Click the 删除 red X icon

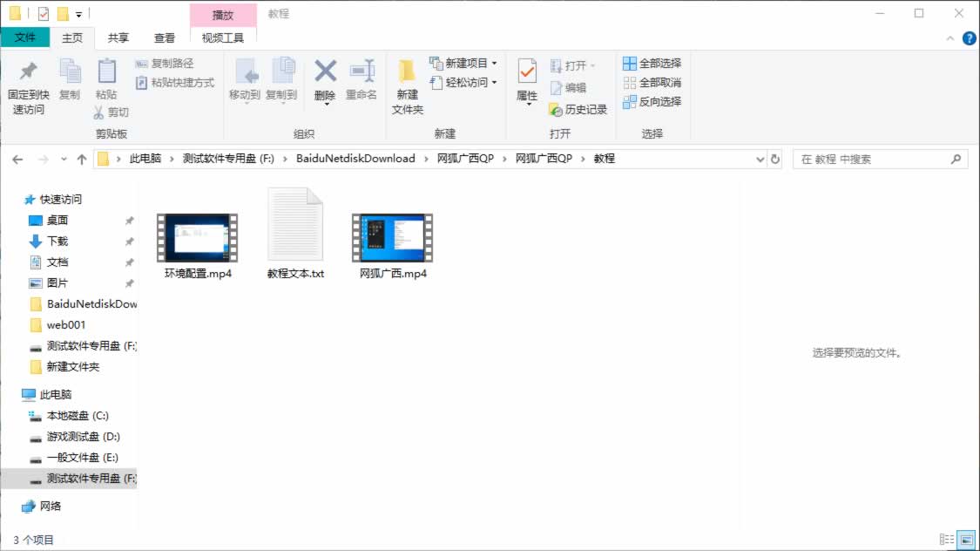(325, 71)
